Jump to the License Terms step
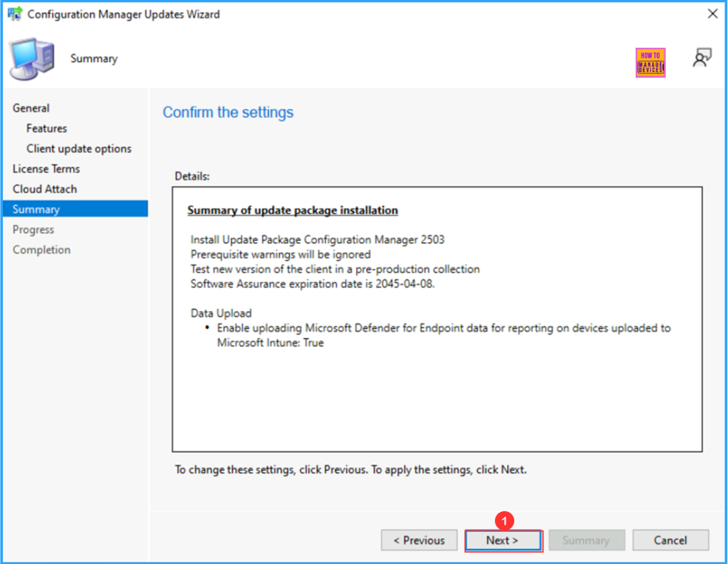This screenshot has width=728, height=564. tap(46, 169)
